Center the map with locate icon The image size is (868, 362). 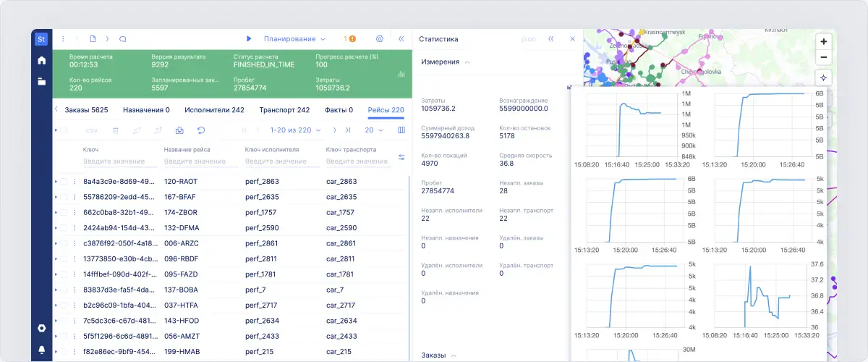click(x=823, y=77)
